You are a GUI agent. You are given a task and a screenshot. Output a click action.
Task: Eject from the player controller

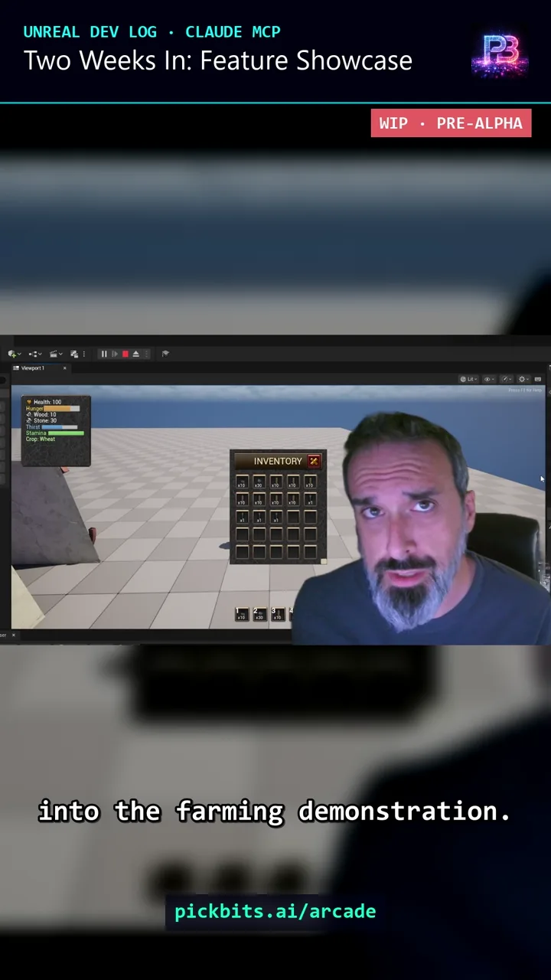point(136,354)
